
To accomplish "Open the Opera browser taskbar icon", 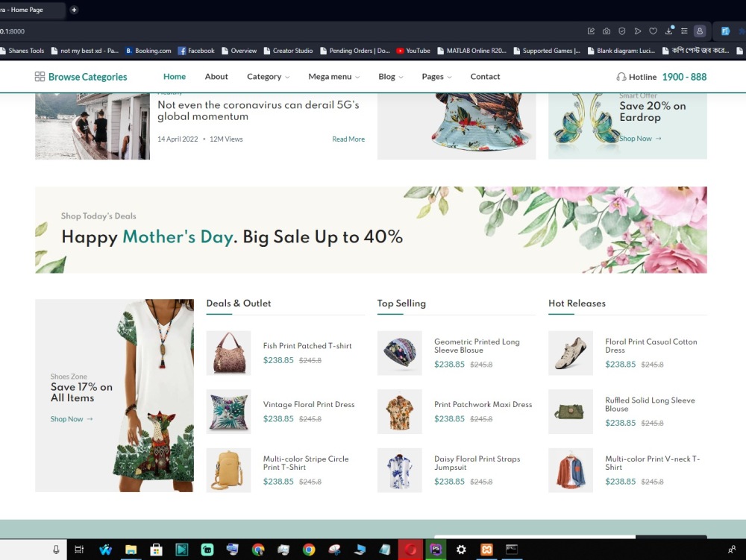I will 410,550.
